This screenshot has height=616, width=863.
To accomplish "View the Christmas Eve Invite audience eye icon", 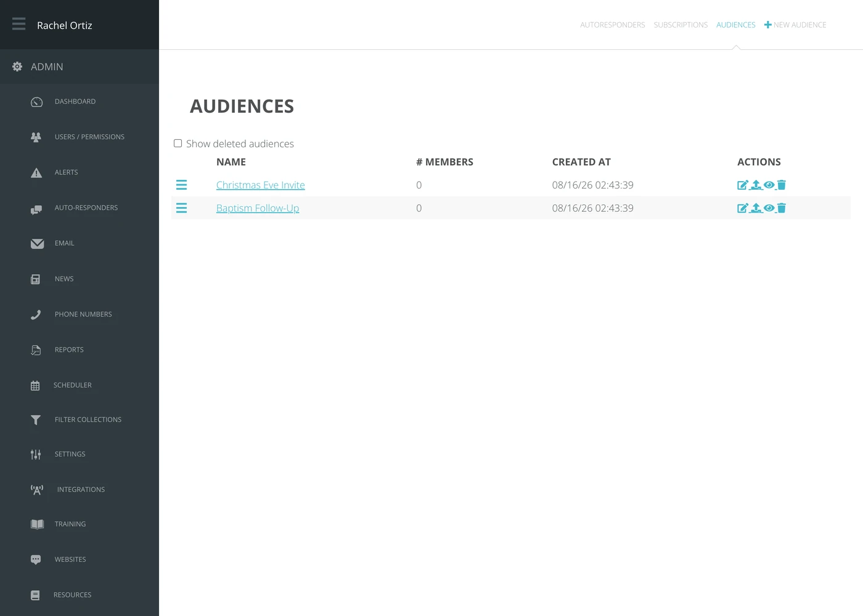I will point(769,185).
